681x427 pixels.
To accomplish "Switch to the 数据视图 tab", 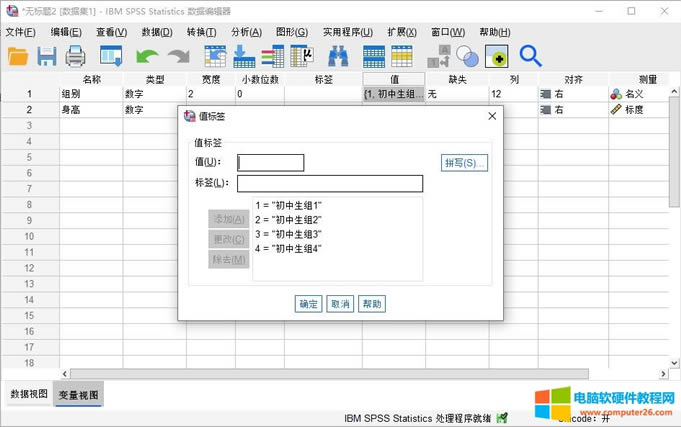I will pyautogui.click(x=28, y=394).
